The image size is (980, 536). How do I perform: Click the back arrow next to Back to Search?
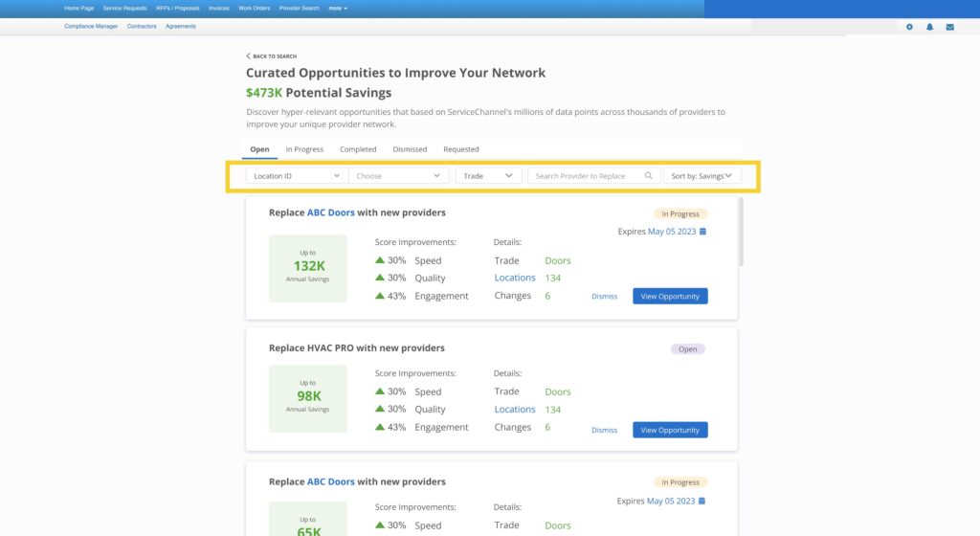click(x=249, y=56)
